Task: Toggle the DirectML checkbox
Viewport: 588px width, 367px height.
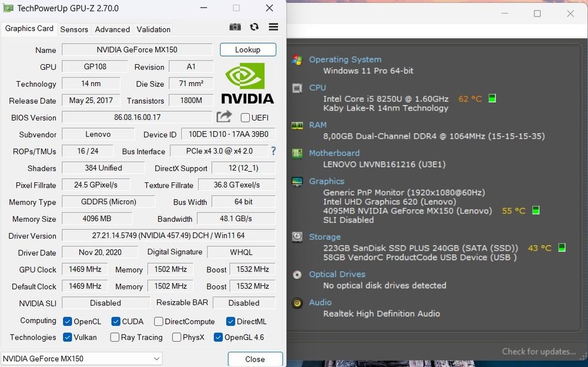Action: pyautogui.click(x=230, y=322)
